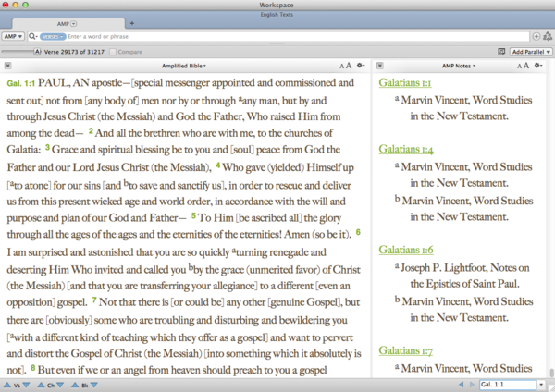Screen dimensions: 555x392
Task: Open the Galatians 1:6 note link
Action: (406, 250)
